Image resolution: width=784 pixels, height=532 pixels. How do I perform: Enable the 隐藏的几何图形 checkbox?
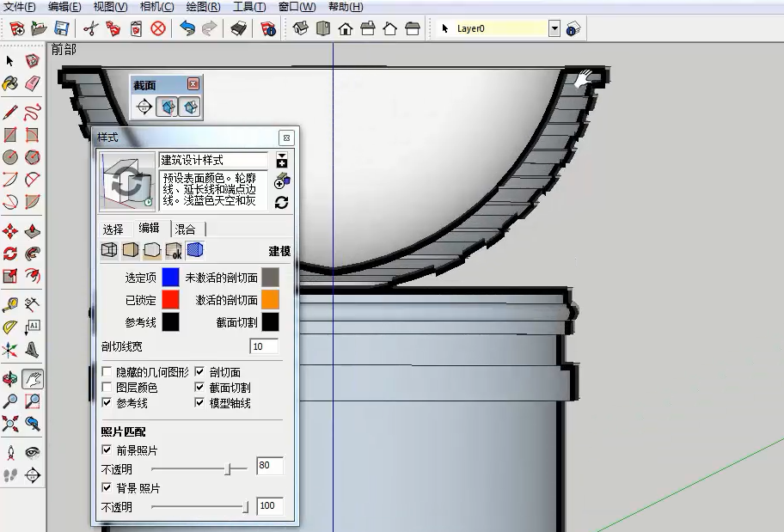pyautogui.click(x=107, y=372)
